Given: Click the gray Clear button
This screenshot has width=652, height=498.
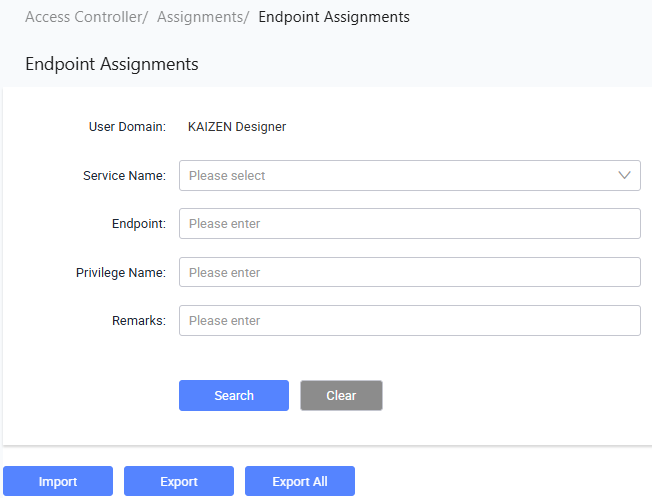Looking at the screenshot, I should coord(341,395).
